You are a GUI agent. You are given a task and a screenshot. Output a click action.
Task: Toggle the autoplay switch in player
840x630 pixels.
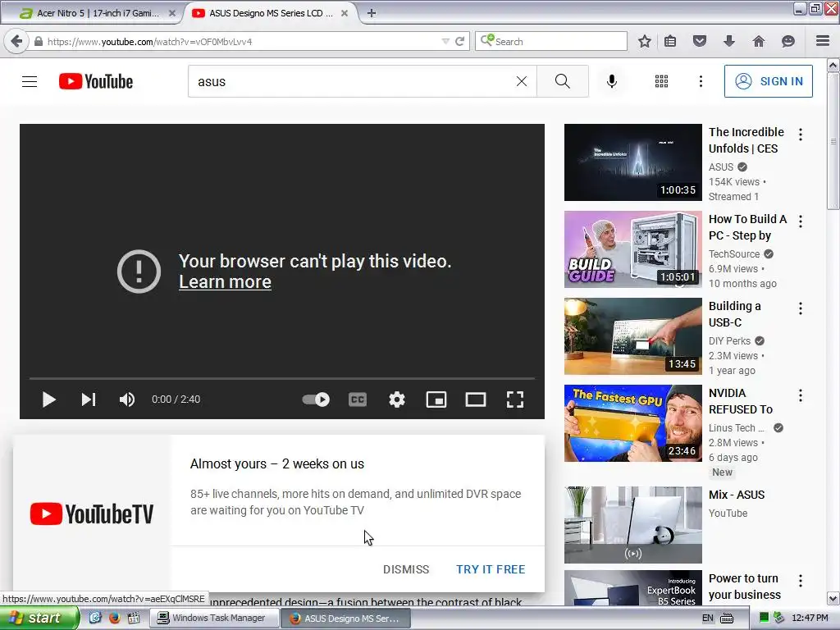tap(316, 399)
